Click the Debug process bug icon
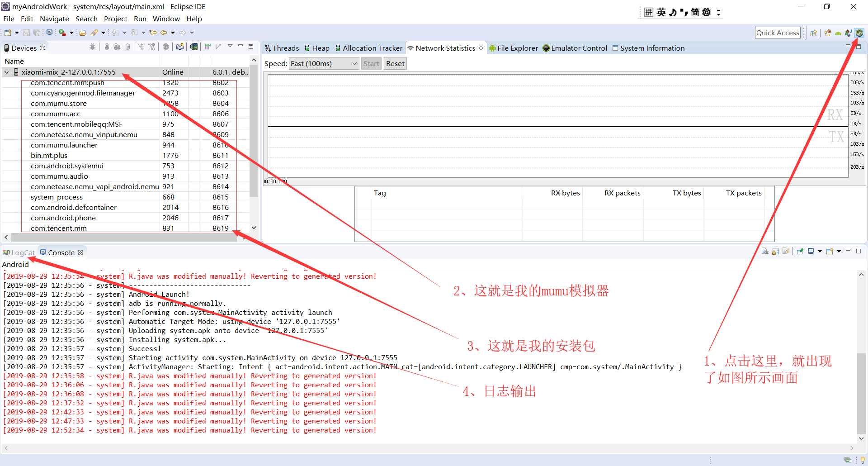The height and width of the screenshot is (466, 868). 92,47
